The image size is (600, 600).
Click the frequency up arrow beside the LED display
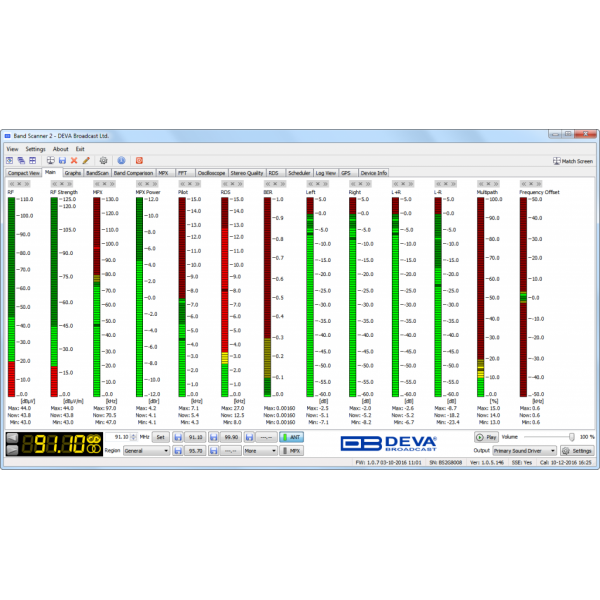coord(12,450)
